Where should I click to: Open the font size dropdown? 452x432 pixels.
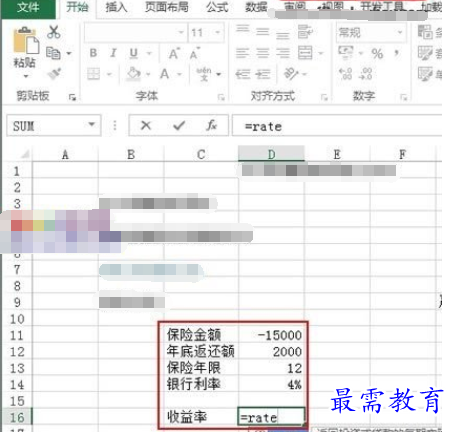[x=218, y=32]
